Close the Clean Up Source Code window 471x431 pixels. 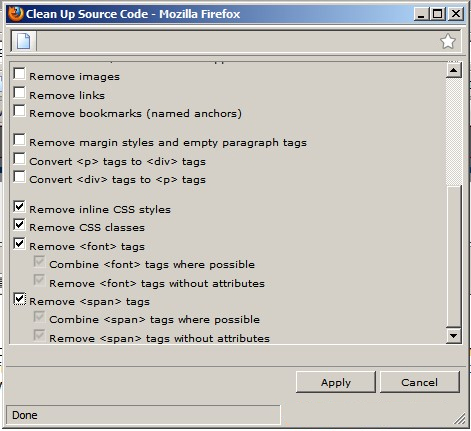[x=455, y=14]
